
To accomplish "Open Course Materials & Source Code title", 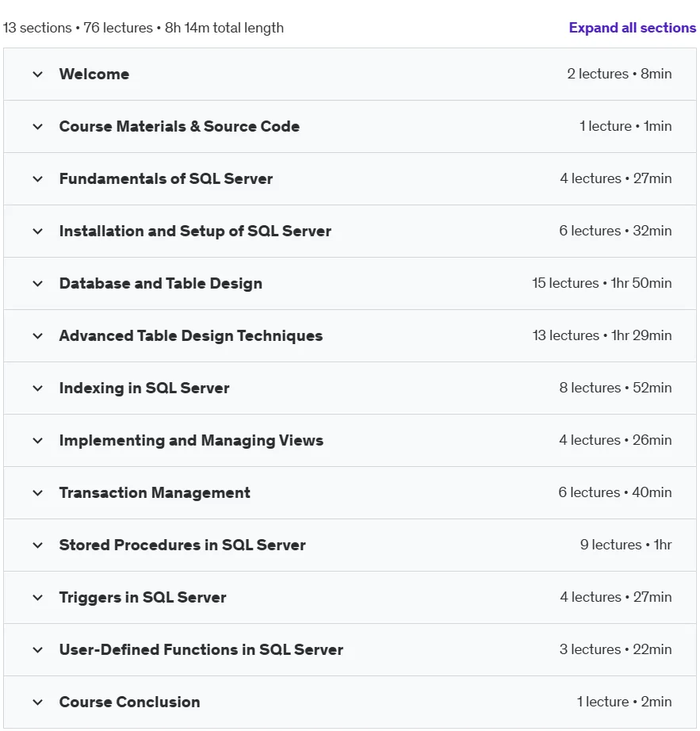I will 179,126.
